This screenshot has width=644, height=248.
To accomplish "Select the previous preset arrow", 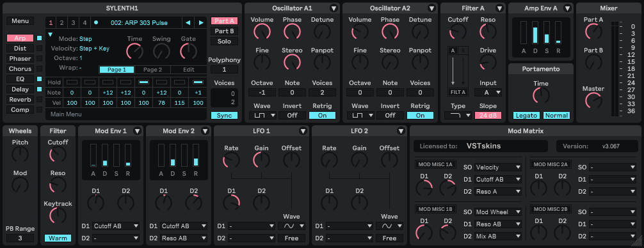I will pos(188,22).
